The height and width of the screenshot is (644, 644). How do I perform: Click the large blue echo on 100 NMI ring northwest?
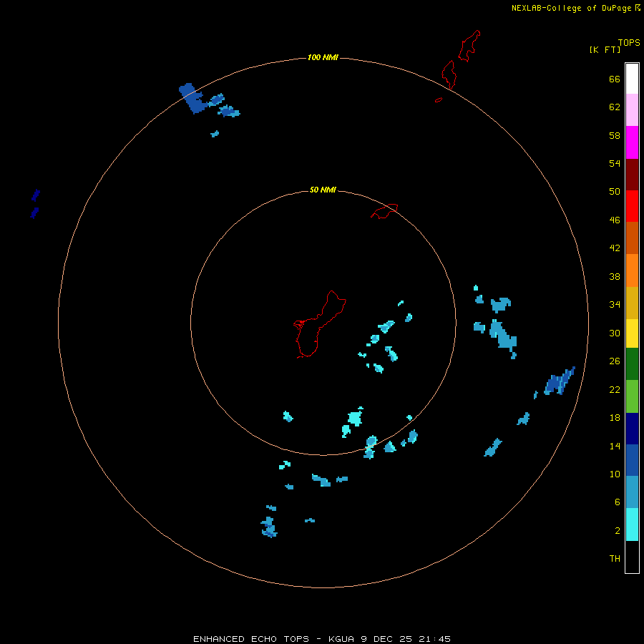coord(192,99)
